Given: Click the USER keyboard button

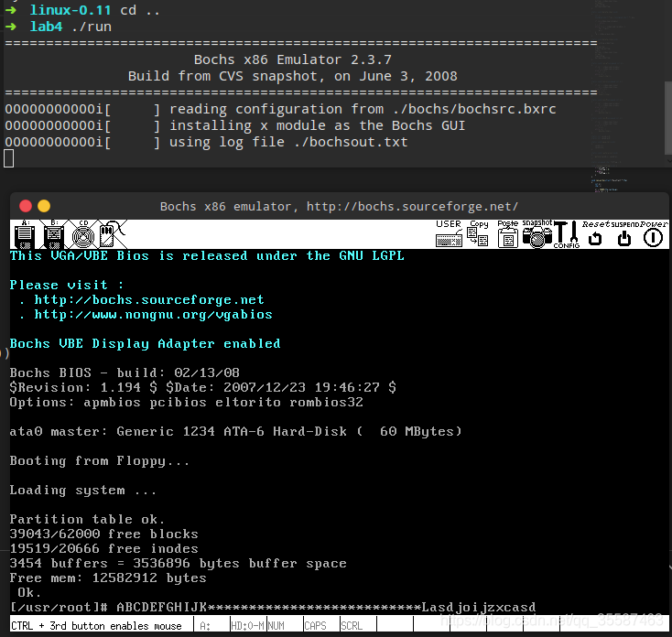Looking at the screenshot, I should (449, 234).
